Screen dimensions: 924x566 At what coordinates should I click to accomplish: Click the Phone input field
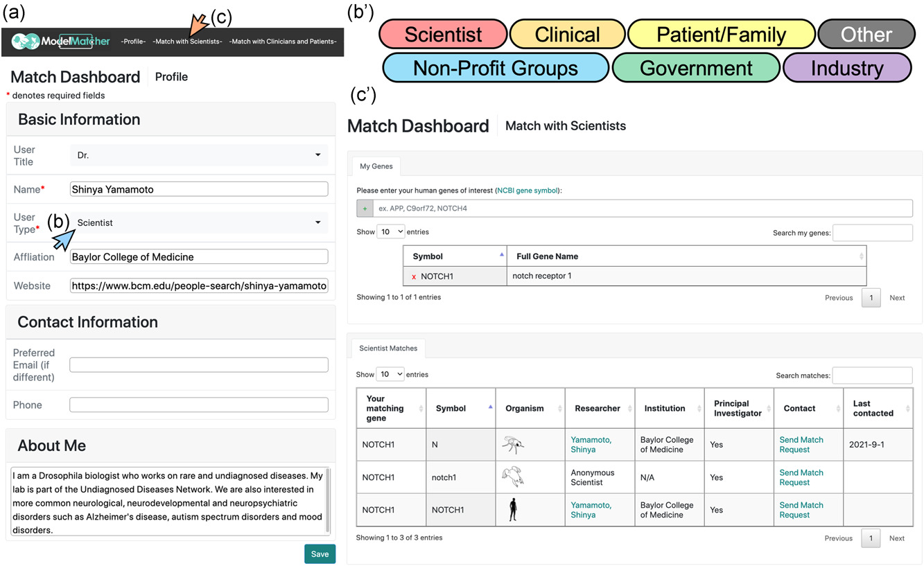pos(199,405)
